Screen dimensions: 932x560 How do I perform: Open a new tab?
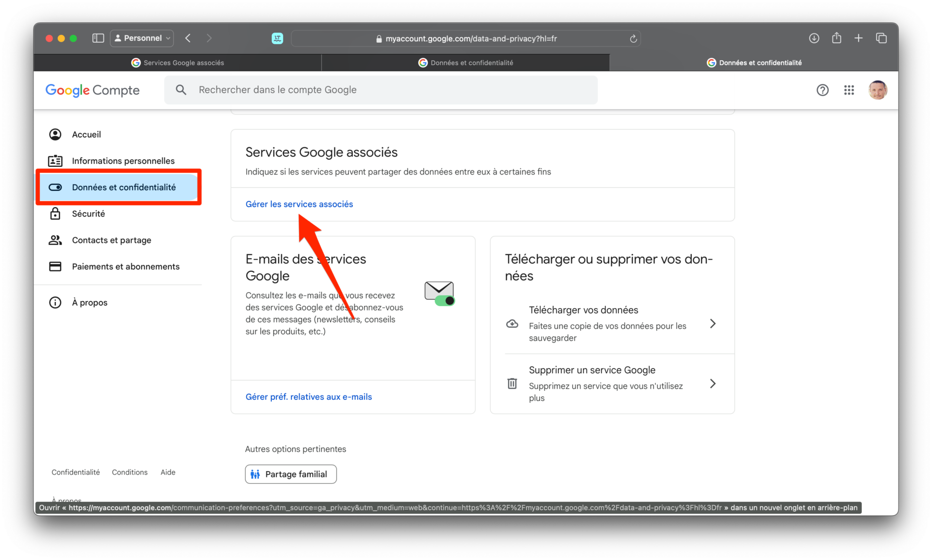coord(858,38)
